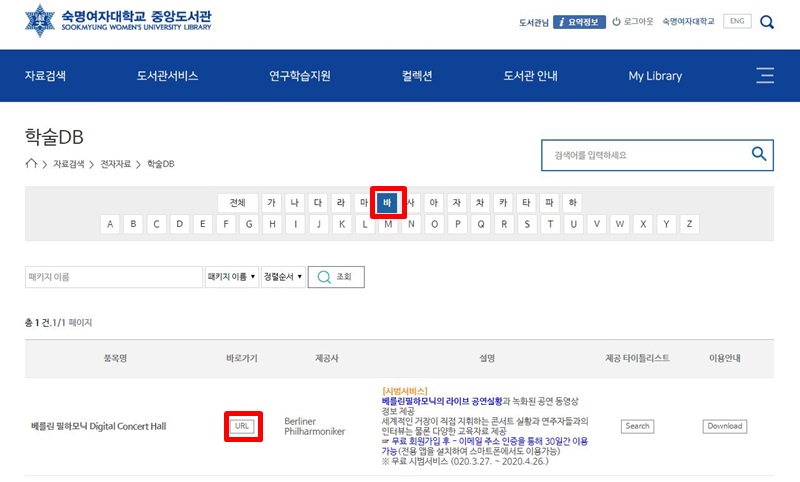Expand the 패키지 이름 dropdown

click(232, 277)
